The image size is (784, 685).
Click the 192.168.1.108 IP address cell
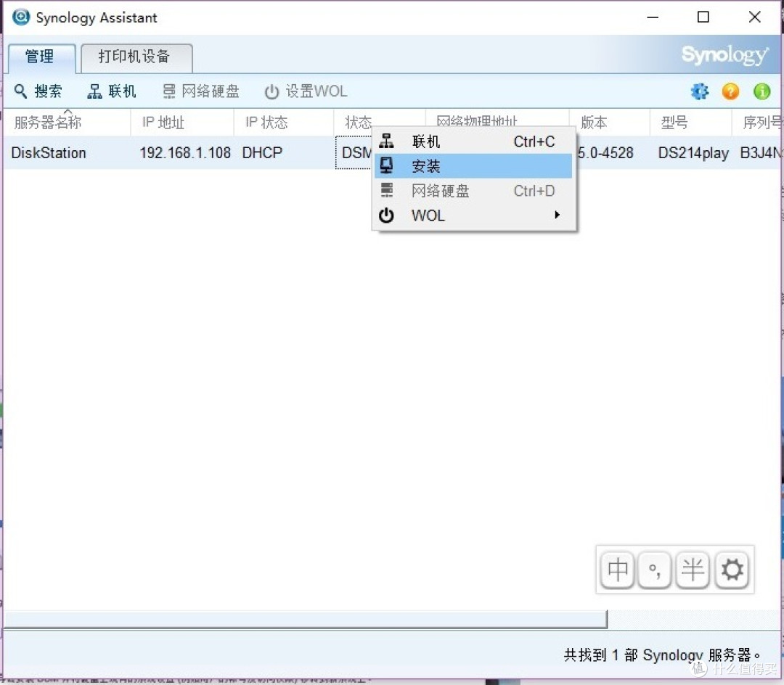[185, 153]
